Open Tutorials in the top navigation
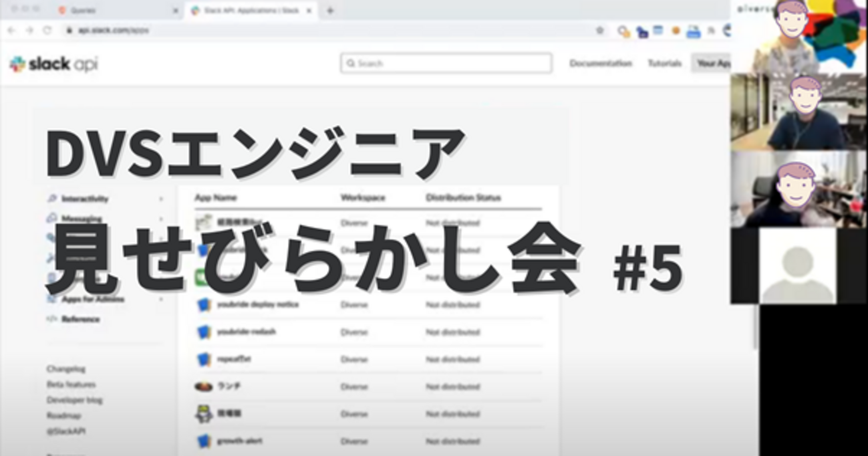This screenshot has width=868, height=456. (x=664, y=64)
